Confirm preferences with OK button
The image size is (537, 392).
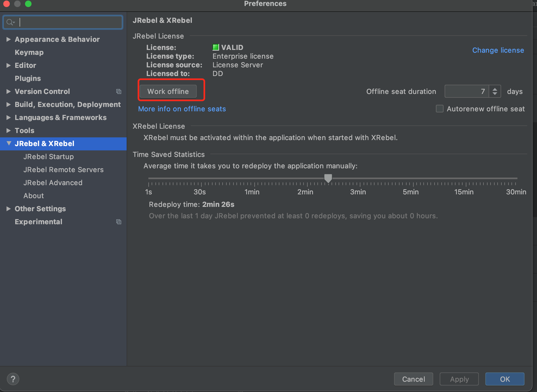point(505,379)
